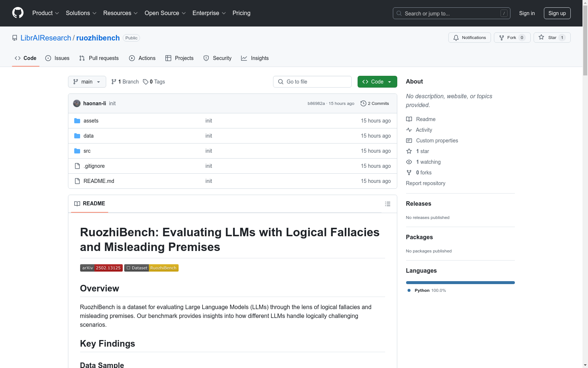Toggle Notifications for this repository
Image resolution: width=588 pixels, height=368 pixels.
(469, 38)
